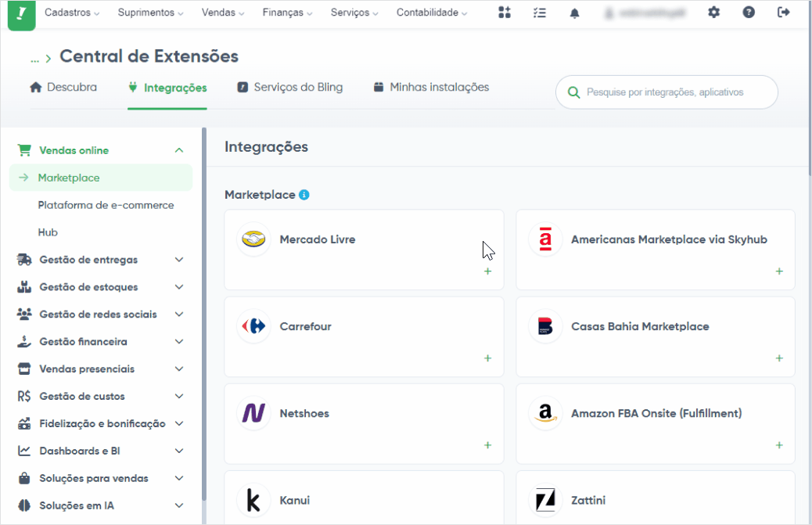Open the Zattini card title
The width and height of the screenshot is (812, 525).
[x=588, y=500]
